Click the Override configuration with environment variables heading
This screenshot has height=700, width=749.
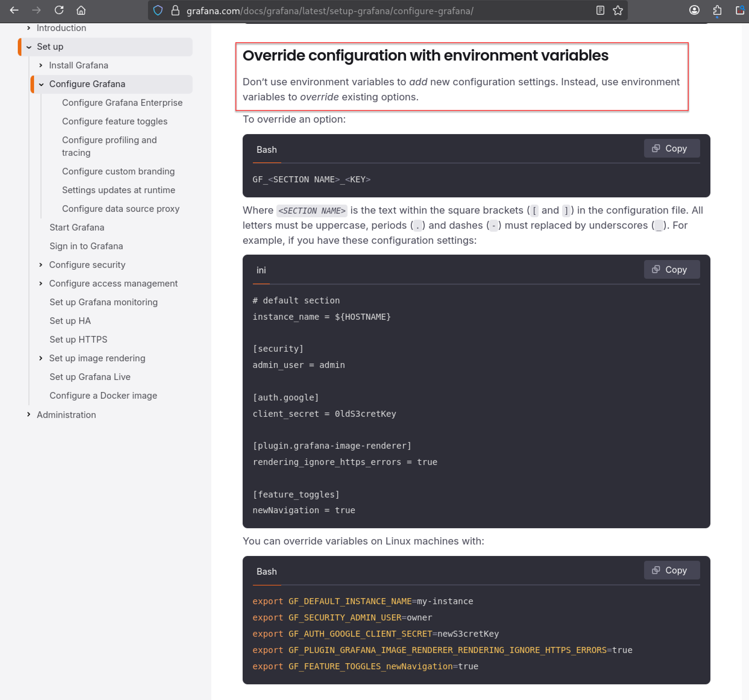tap(425, 55)
